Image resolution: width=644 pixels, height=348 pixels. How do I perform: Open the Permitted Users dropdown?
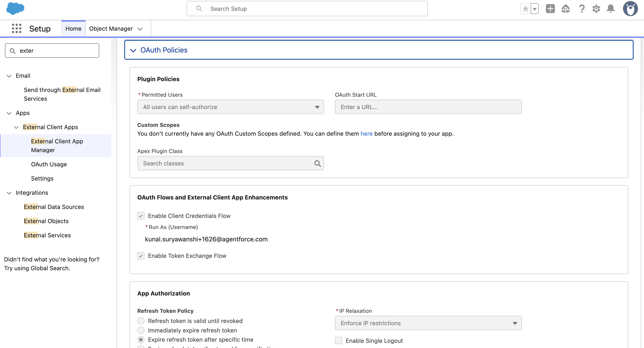tap(230, 107)
